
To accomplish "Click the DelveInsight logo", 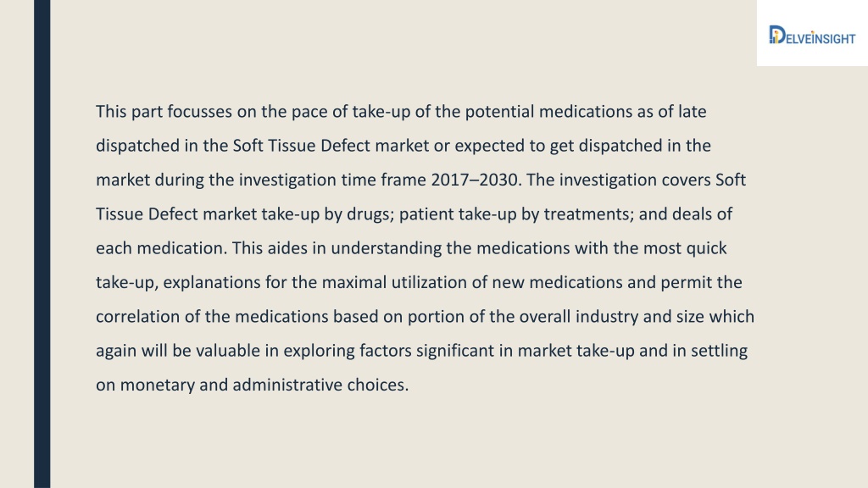I will (811, 35).
